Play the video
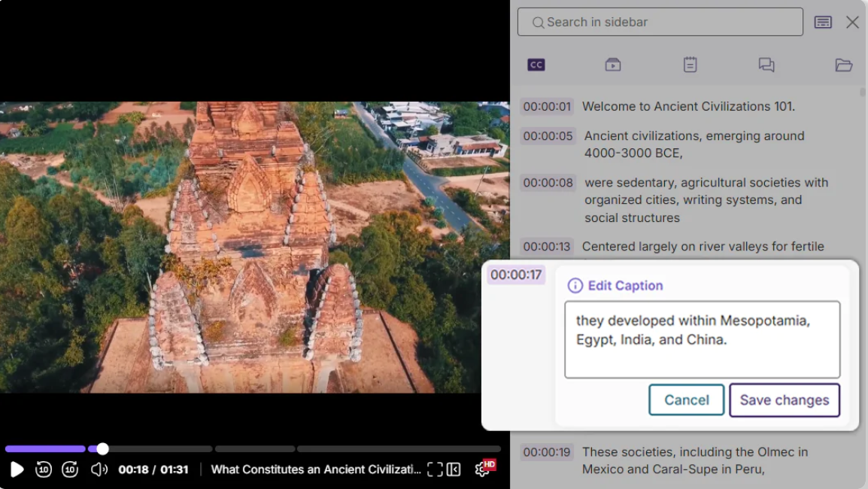Image resolution: width=868 pixels, height=489 pixels. coord(17,469)
